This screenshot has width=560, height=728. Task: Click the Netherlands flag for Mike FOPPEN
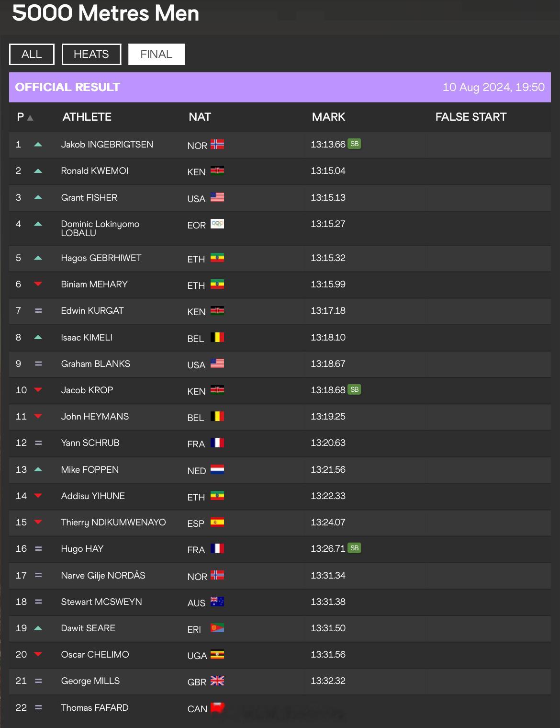(217, 469)
